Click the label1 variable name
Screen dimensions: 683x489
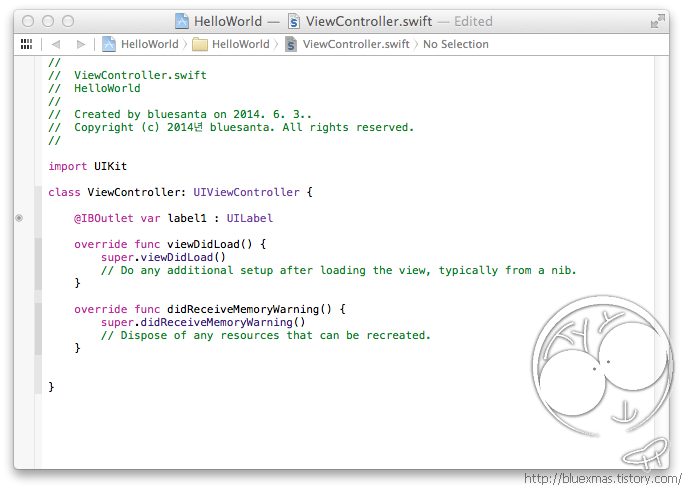click(187, 218)
